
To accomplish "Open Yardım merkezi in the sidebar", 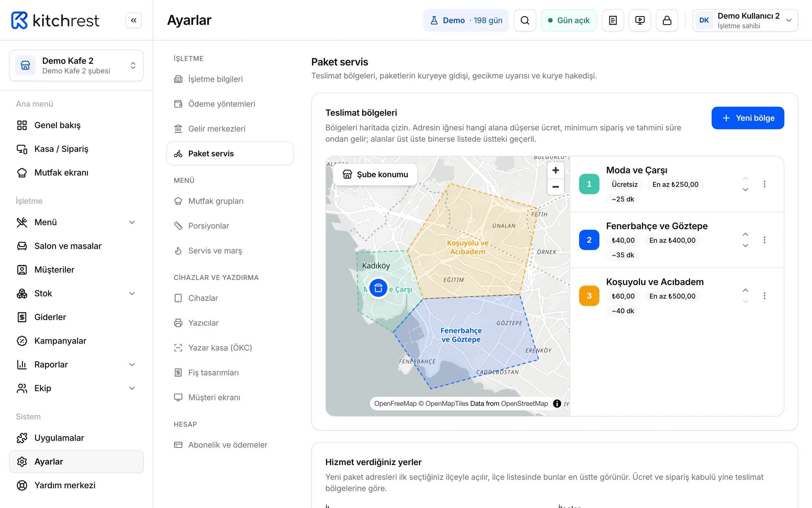I will [76, 485].
